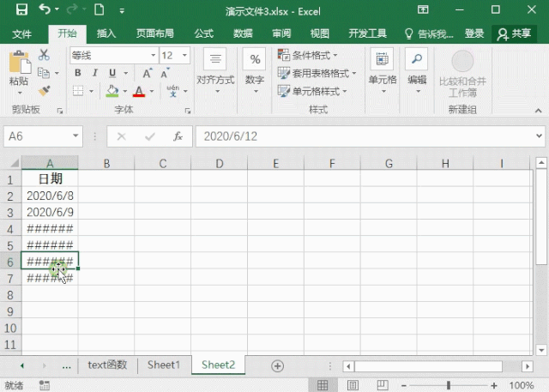The image size is (549, 392).
Task: Open the 字体 dialog launcher
Action: [x=188, y=111]
